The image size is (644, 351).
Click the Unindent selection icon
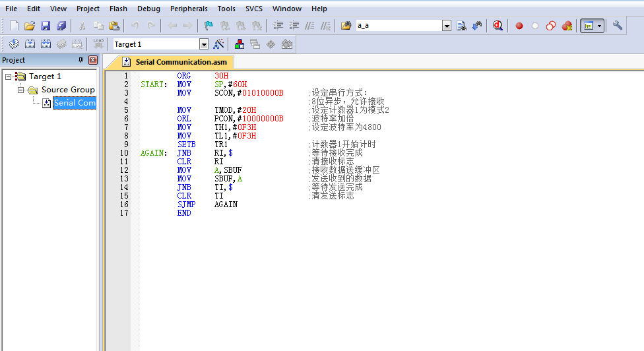click(x=294, y=26)
